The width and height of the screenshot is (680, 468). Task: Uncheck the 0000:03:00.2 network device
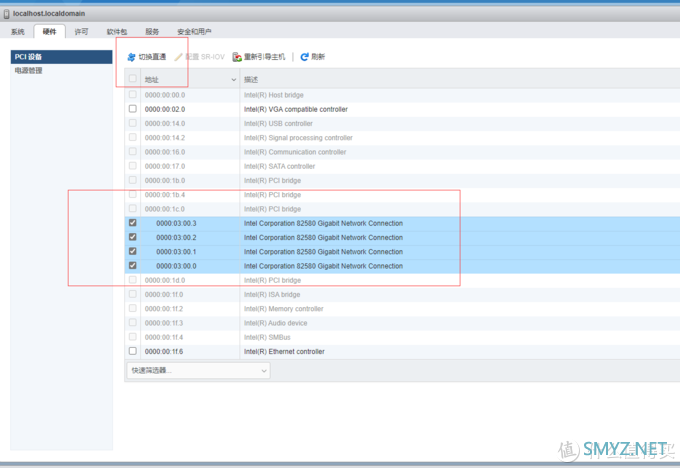point(133,237)
